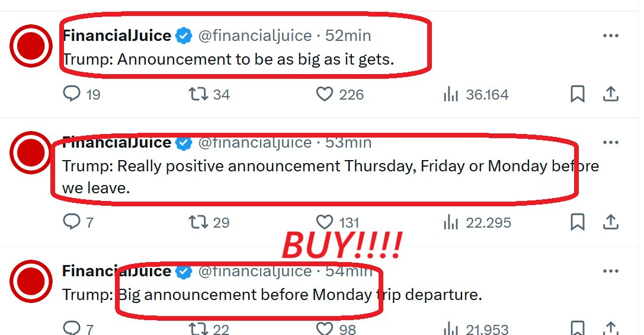View analytics showing 22.295 views
Screen dimensions: 644x335
pos(451,222)
